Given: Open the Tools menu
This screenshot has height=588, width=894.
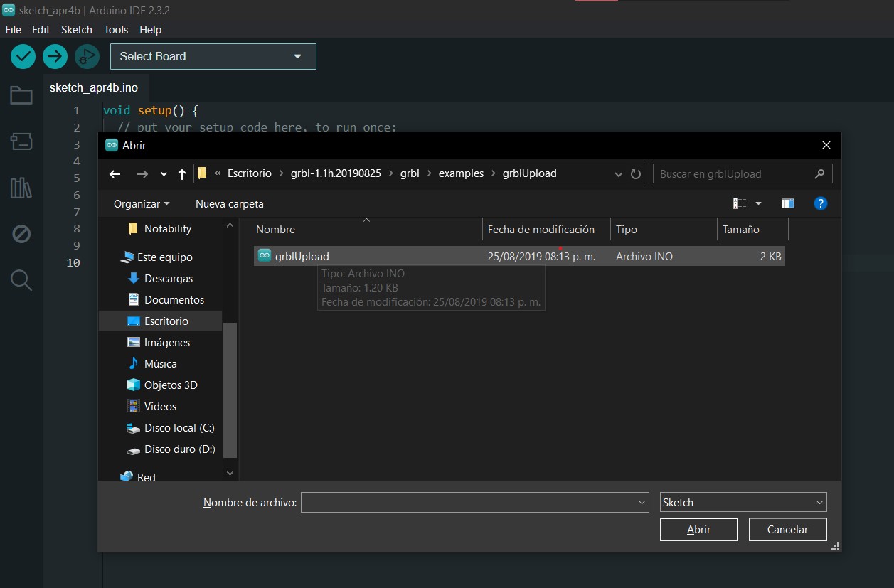Looking at the screenshot, I should pos(116,30).
